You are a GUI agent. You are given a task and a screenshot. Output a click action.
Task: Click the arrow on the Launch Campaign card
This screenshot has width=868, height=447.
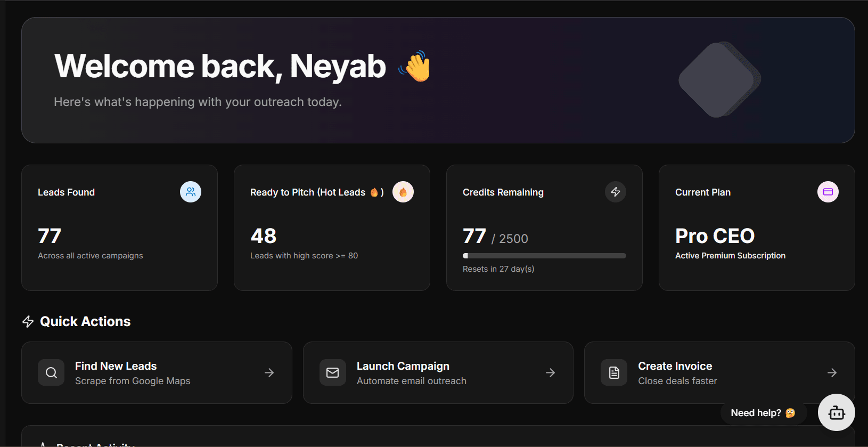(550, 372)
